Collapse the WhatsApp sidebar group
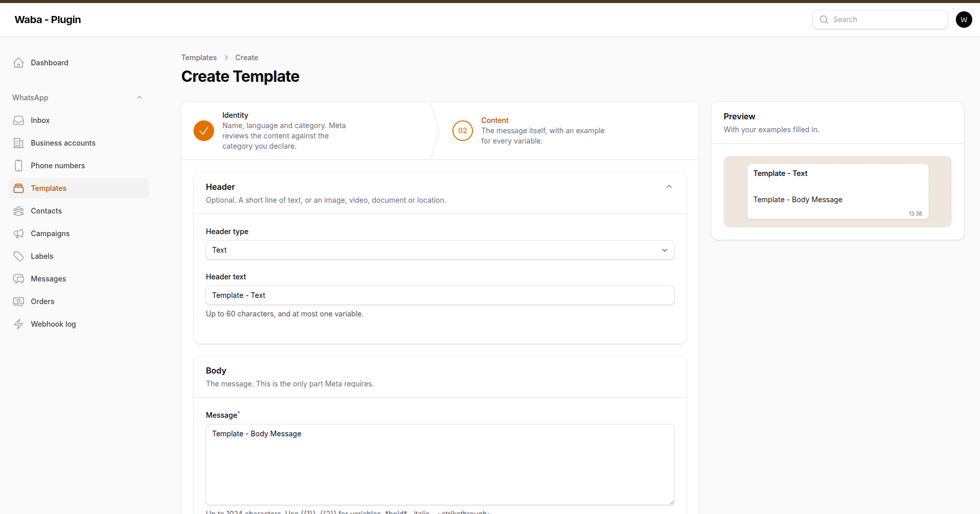 pyautogui.click(x=139, y=98)
